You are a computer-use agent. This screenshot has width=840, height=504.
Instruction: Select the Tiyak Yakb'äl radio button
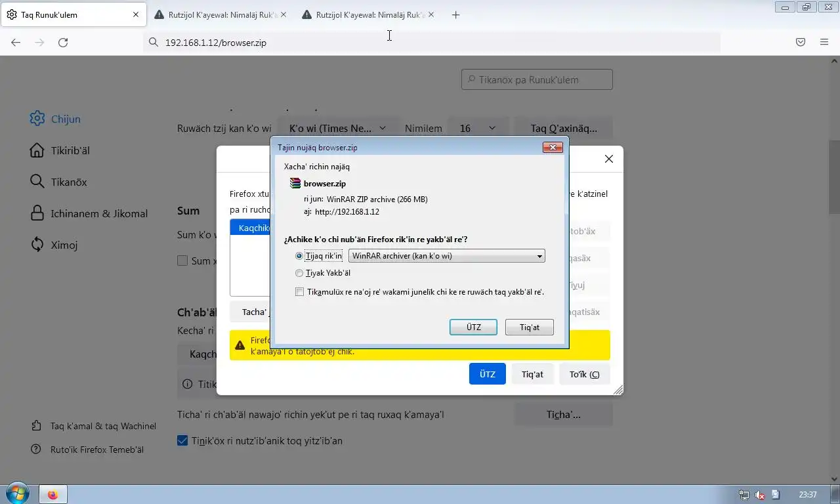click(299, 273)
